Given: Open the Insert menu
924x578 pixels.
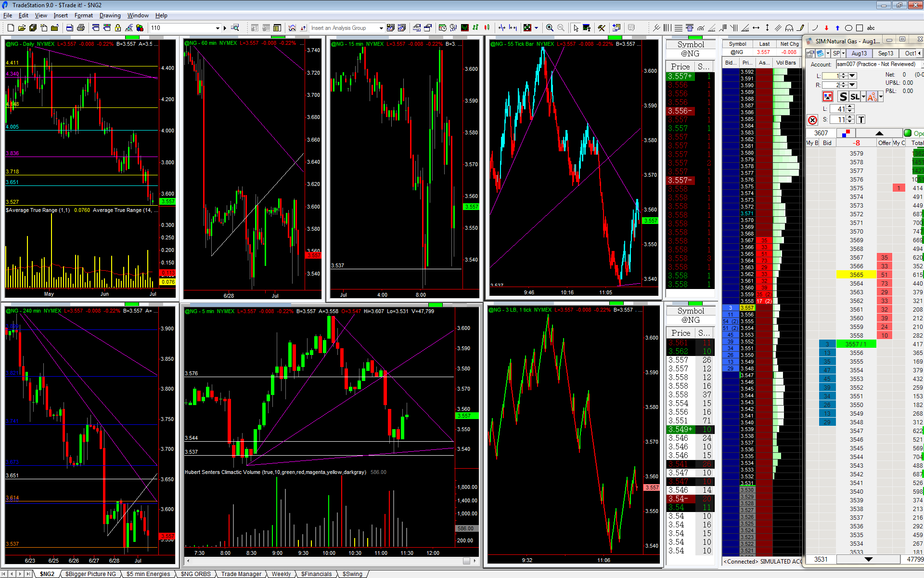Looking at the screenshot, I should point(61,15).
